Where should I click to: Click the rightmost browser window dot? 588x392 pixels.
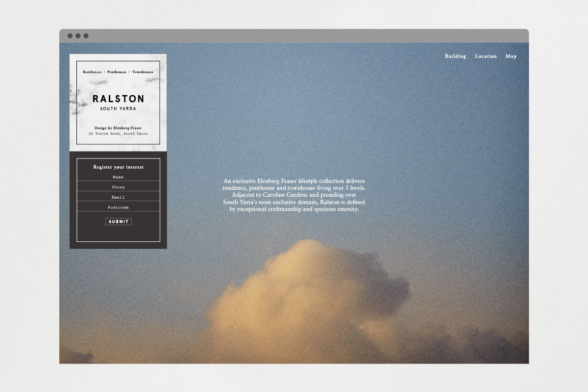click(86, 36)
